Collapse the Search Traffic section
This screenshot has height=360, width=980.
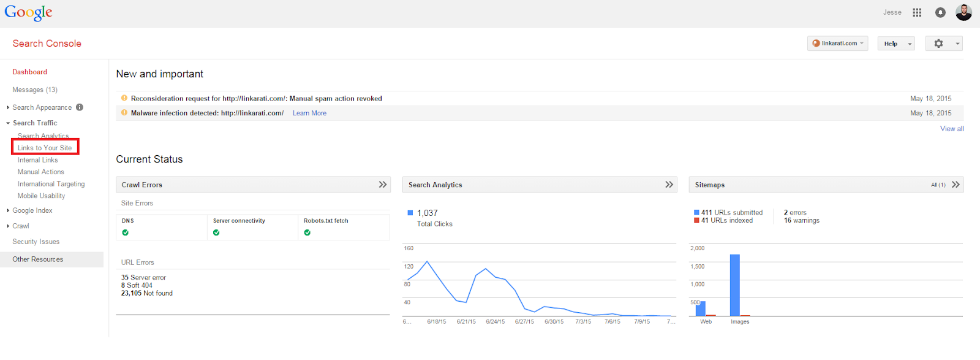pyautogui.click(x=8, y=123)
